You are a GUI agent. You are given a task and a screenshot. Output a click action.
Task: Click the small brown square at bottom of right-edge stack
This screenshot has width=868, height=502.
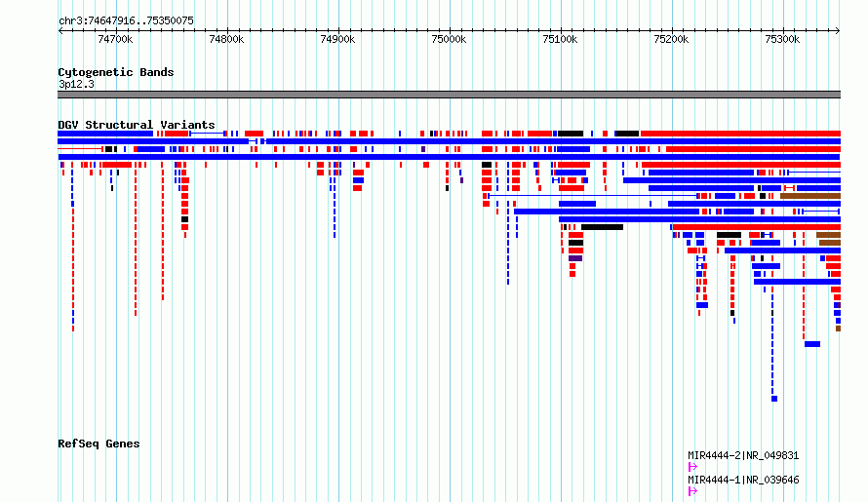[x=838, y=328]
